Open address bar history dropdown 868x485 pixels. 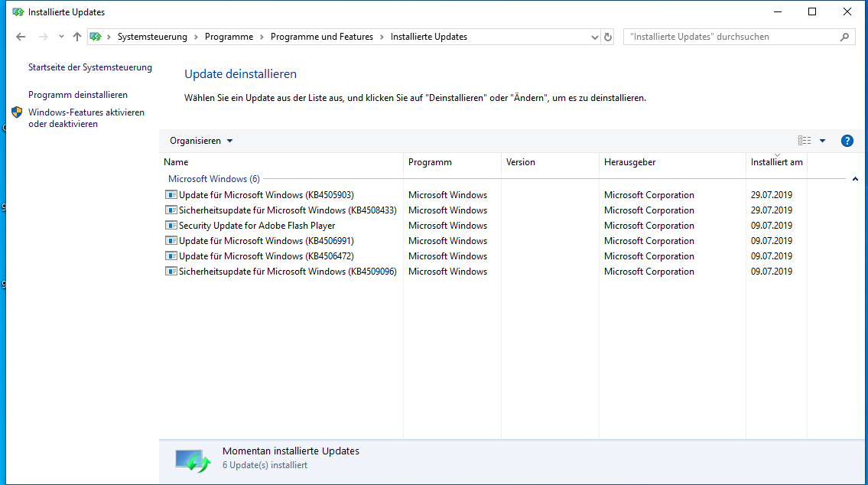coord(594,37)
